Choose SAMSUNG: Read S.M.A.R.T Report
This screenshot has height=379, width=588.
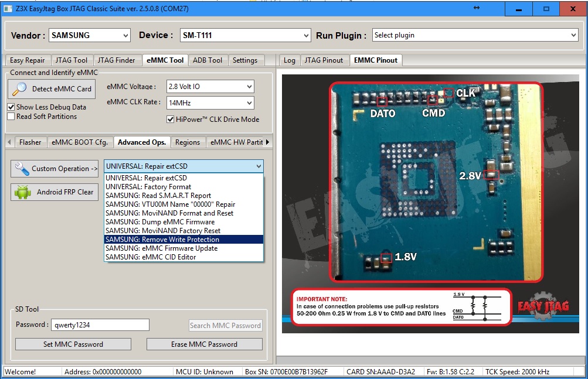point(183,196)
